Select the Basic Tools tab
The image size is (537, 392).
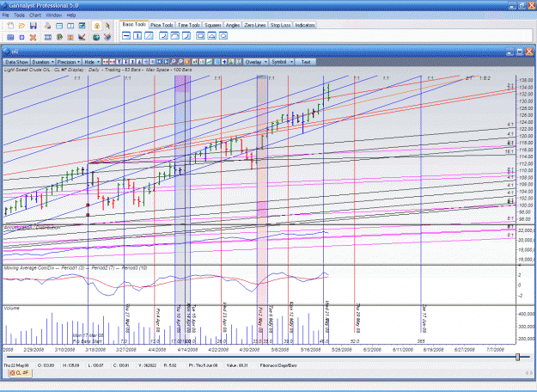click(x=134, y=24)
